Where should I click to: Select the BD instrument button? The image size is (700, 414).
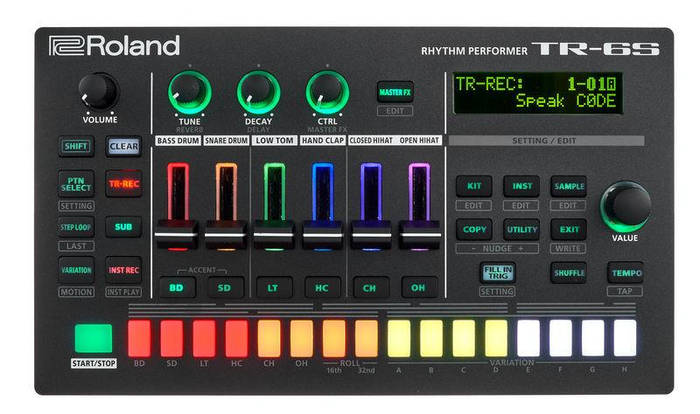[176, 288]
